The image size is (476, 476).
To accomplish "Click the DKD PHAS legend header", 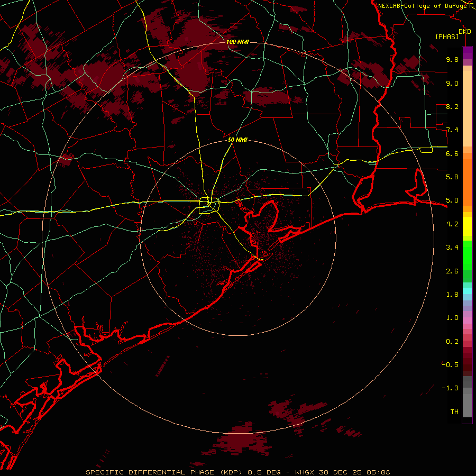I will (x=453, y=34).
